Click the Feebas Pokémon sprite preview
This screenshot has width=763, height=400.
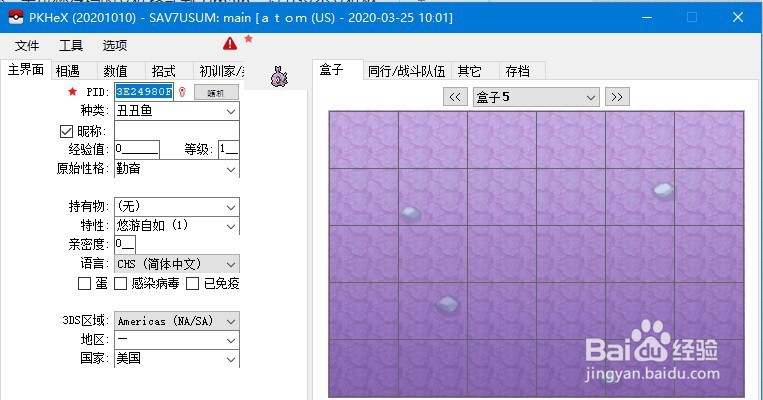279,77
